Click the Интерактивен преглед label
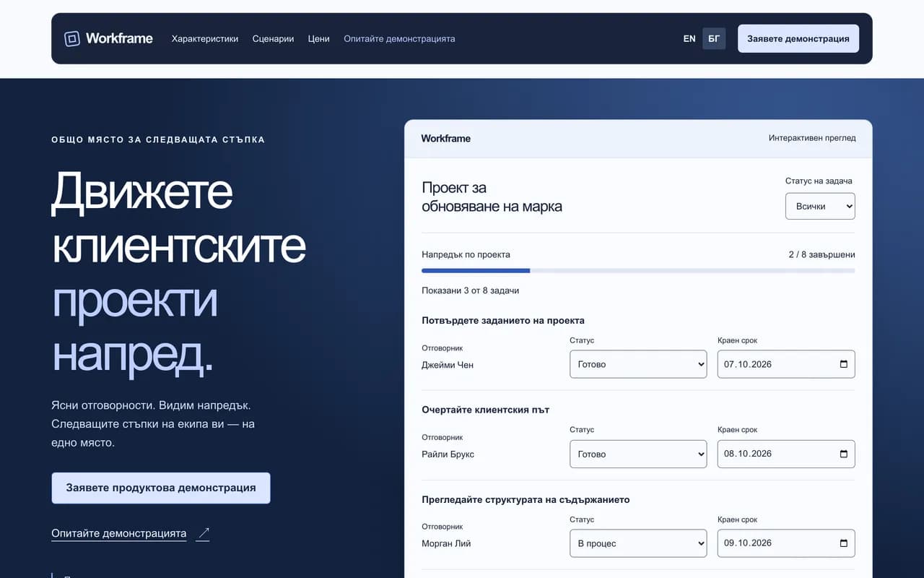Viewport: 924px width, 578px height. 812,138
